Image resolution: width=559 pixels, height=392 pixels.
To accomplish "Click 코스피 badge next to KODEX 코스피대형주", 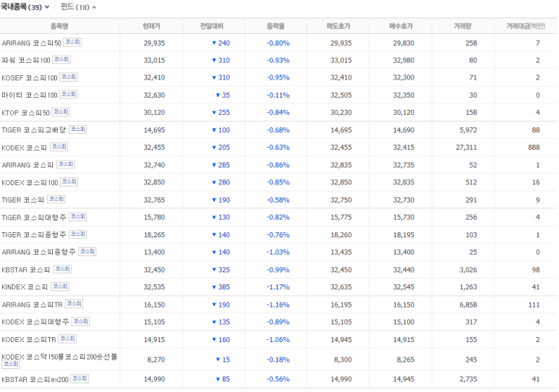I will [x=80, y=321].
